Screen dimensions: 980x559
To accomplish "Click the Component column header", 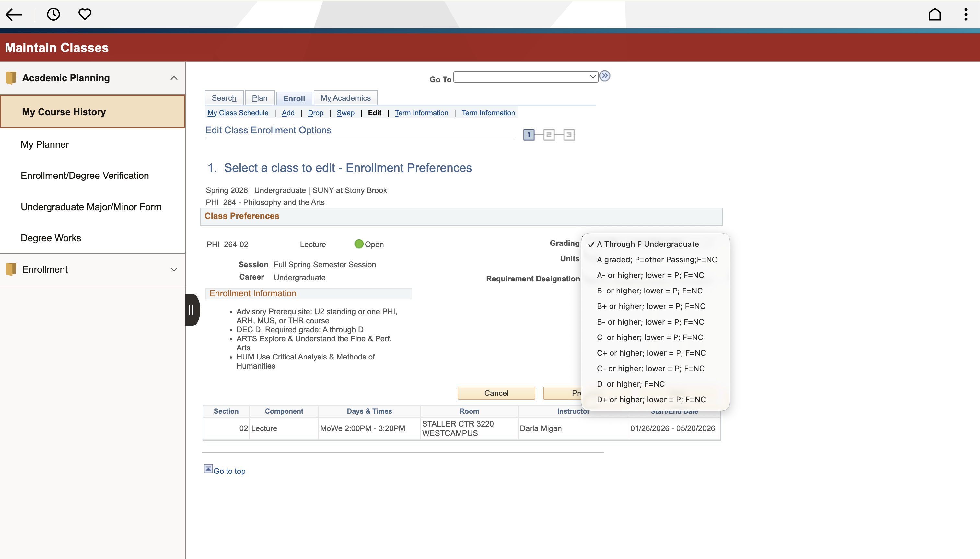I will [284, 411].
